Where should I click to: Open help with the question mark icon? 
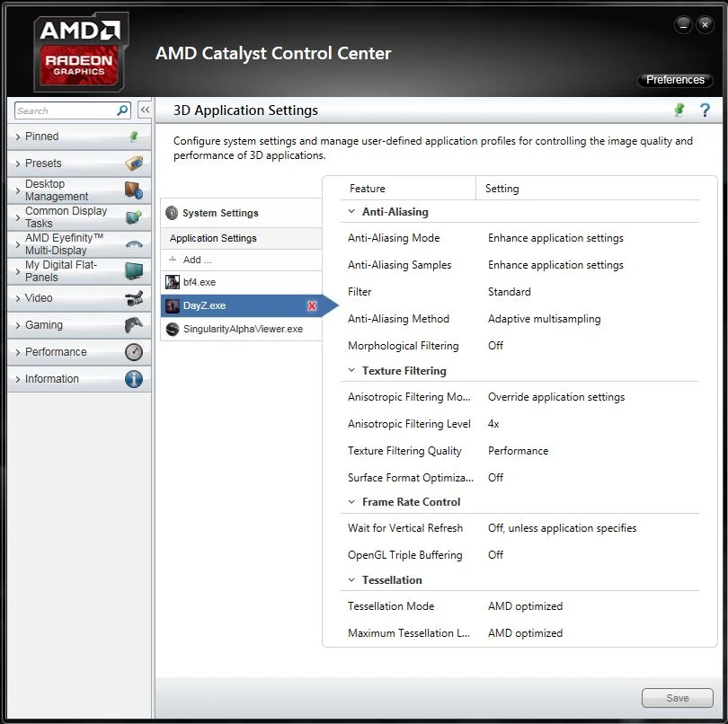[705, 110]
